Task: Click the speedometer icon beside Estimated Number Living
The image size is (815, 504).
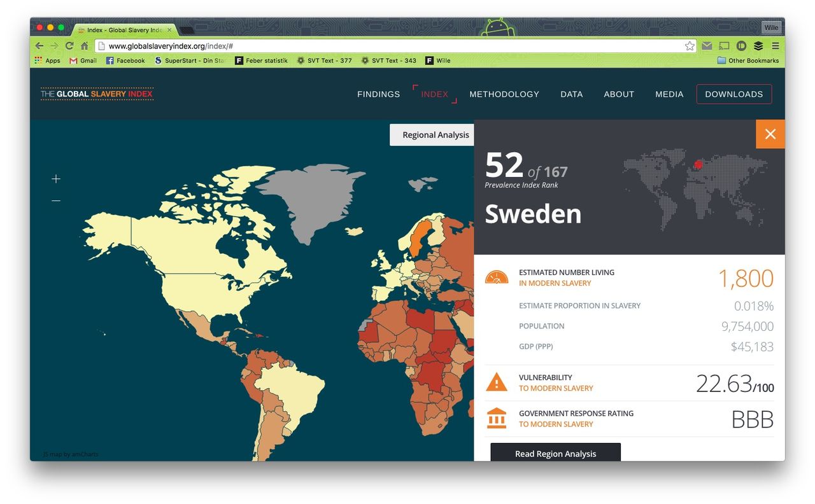Action: click(x=497, y=277)
